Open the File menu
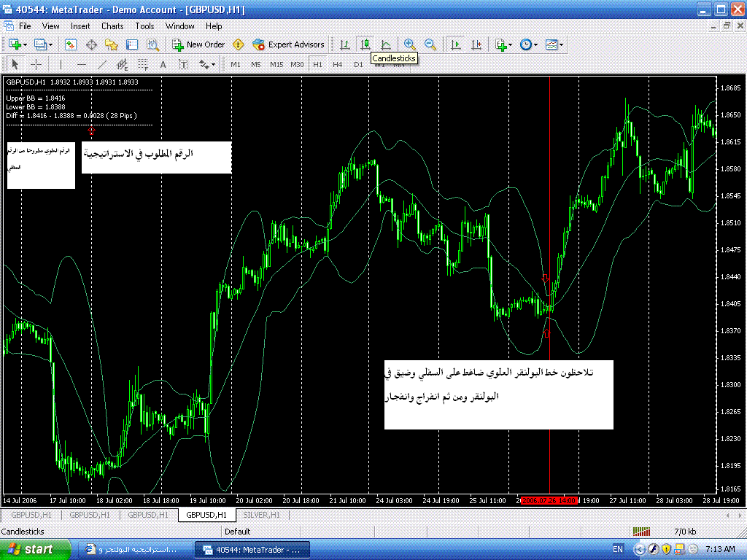747x560 pixels. [x=25, y=26]
